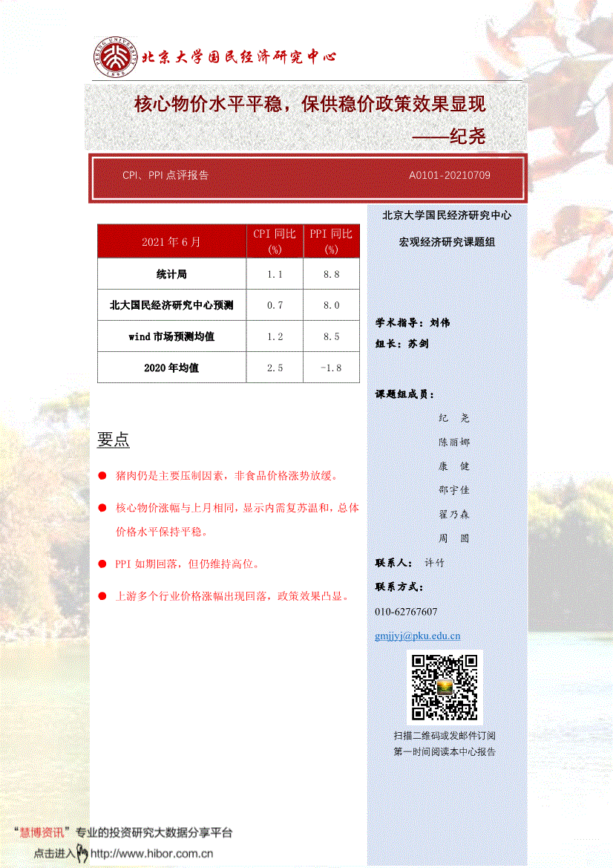Click the bullet point 'PPI 如期回落'
The width and height of the screenshot is (613, 868).
187,564
